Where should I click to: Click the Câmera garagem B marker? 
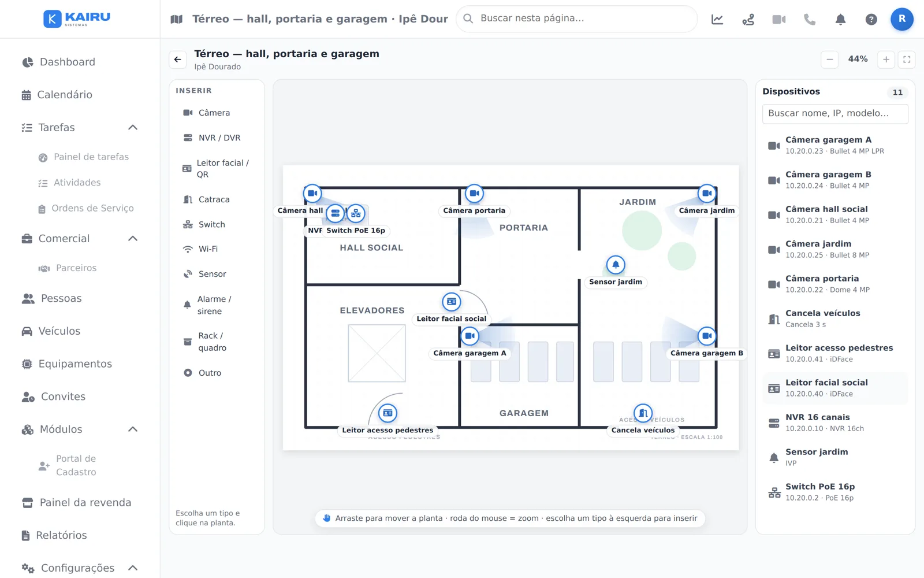tap(707, 336)
